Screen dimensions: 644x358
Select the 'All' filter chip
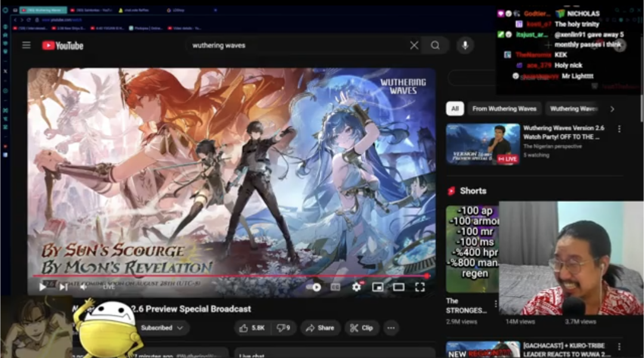pyautogui.click(x=454, y=109)
